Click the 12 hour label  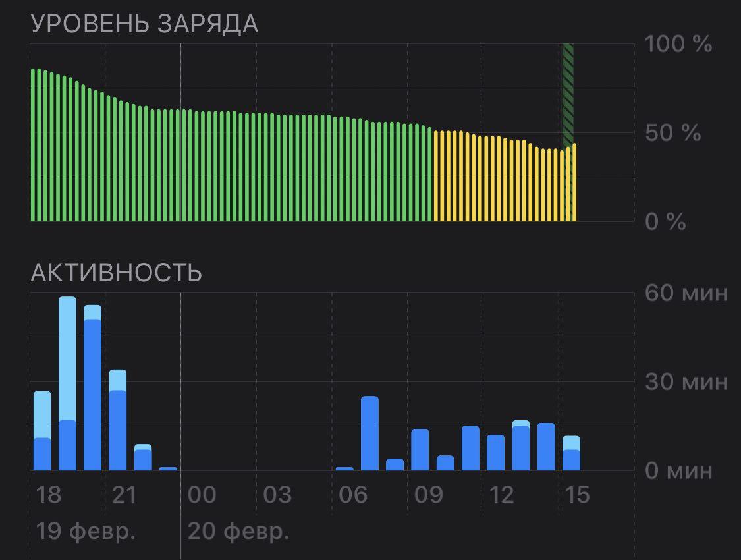click(503, 495)
